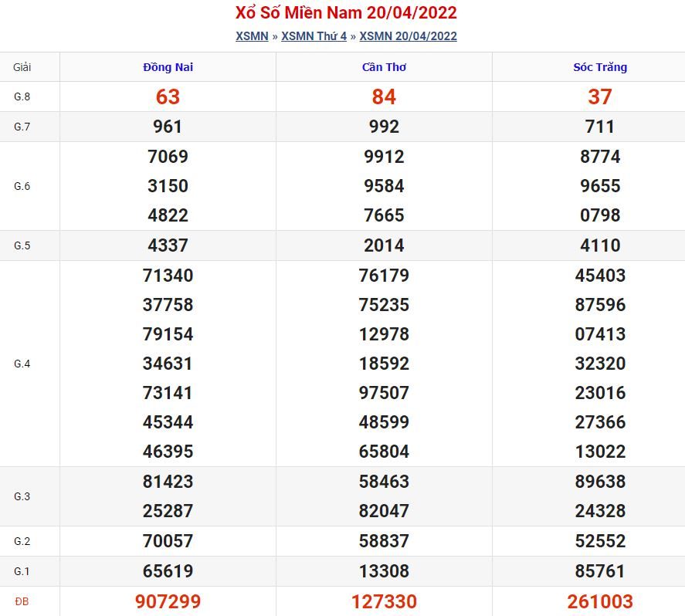Click G.4 number 07413

point(600,334)
